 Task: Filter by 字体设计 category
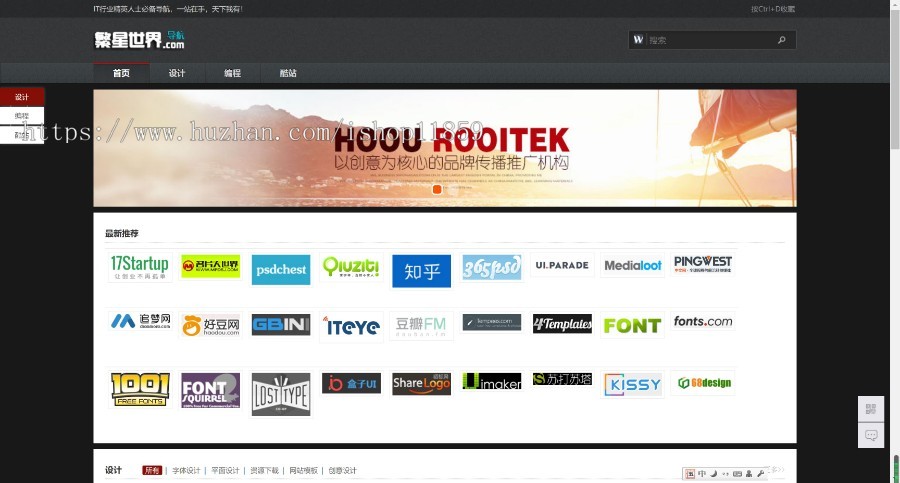coord(186,470)
